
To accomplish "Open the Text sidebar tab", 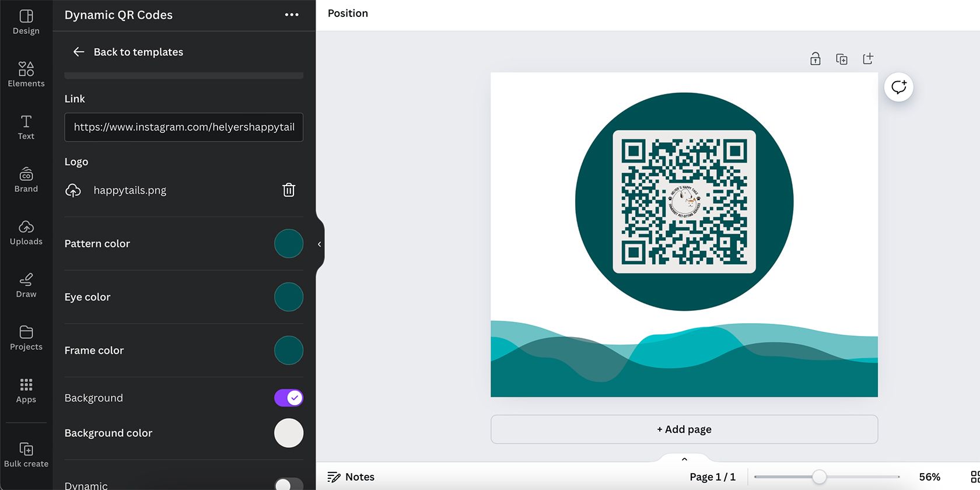I will [26, 127].
